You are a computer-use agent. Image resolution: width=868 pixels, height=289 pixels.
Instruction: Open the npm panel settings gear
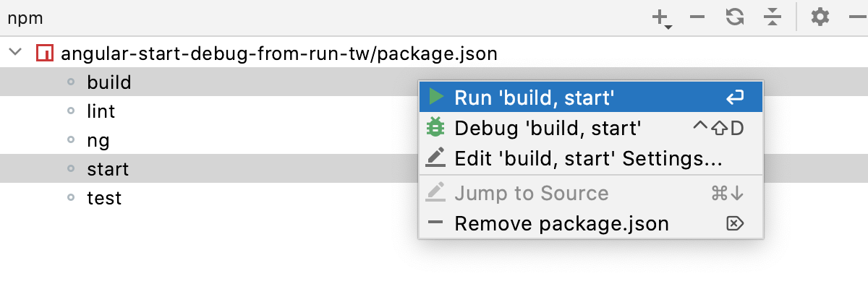coord(820,17)
